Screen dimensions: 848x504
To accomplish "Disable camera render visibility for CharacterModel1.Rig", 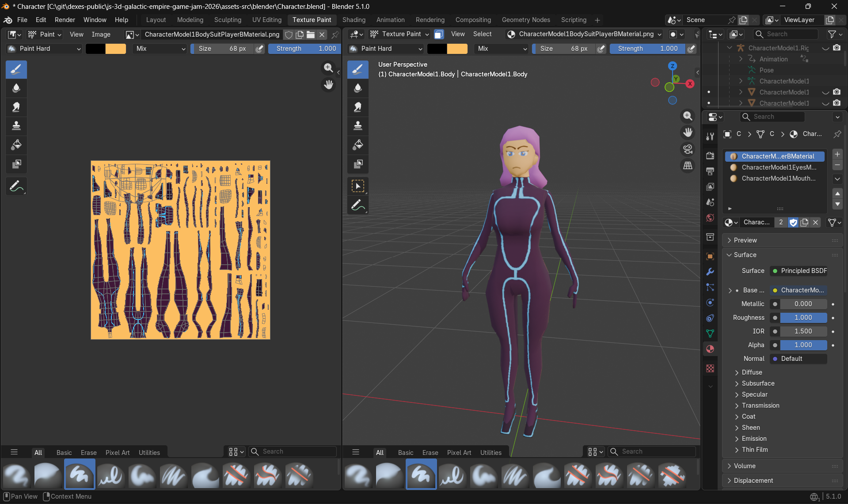I will point(837,48).
